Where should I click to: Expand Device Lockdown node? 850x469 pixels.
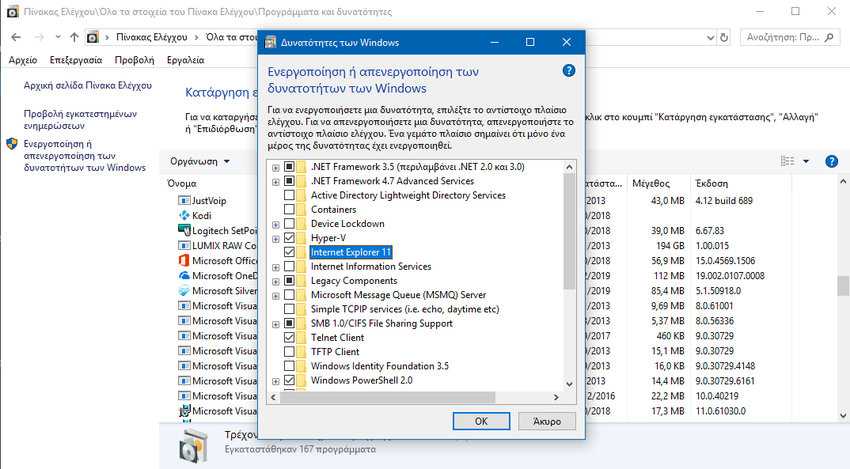pyautogui.click(x=275, y=224)
